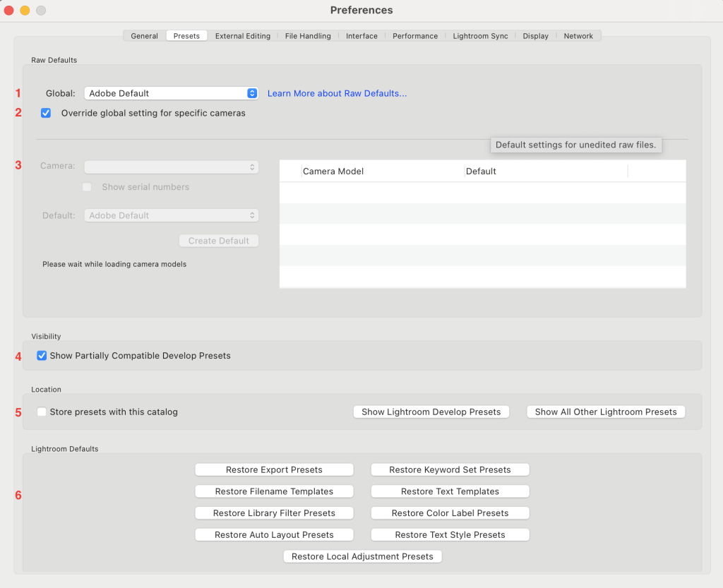Open the Global raw defaults dropdown
Viewport: 723px width, 588px height.
pyautogui.click(x=171, y=93)
